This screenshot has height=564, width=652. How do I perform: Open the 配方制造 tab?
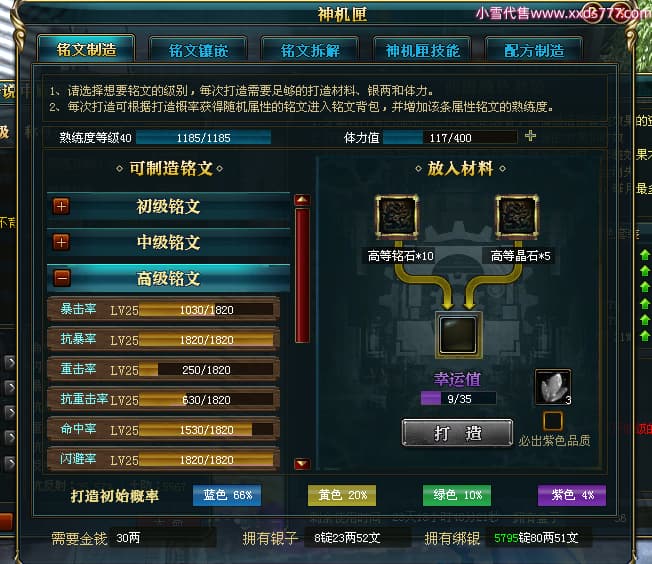(x=534, y=51)
